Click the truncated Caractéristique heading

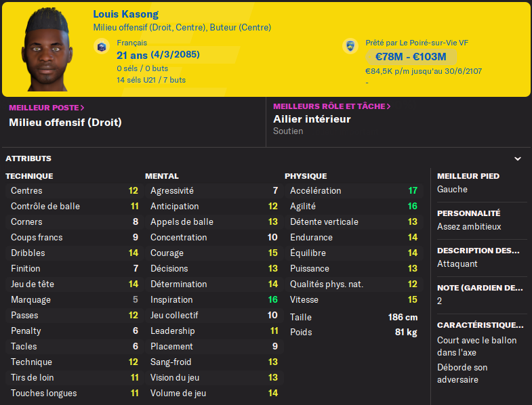(x=480, y=324)
